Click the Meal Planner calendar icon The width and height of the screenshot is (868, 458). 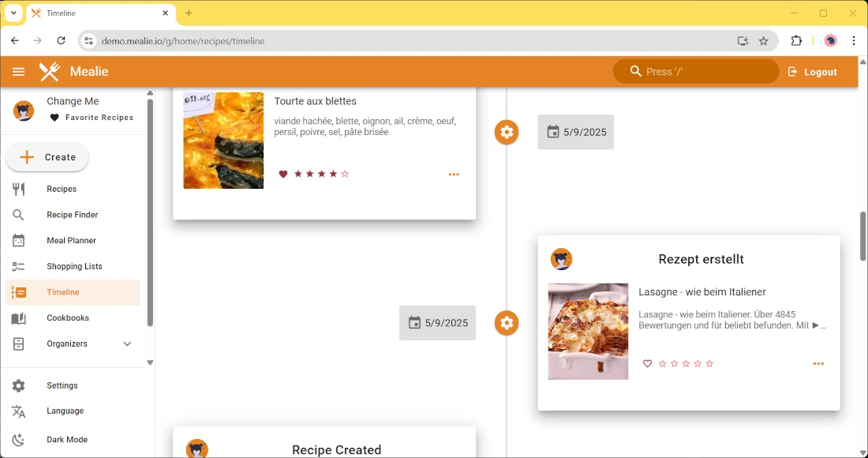[18, 240]
